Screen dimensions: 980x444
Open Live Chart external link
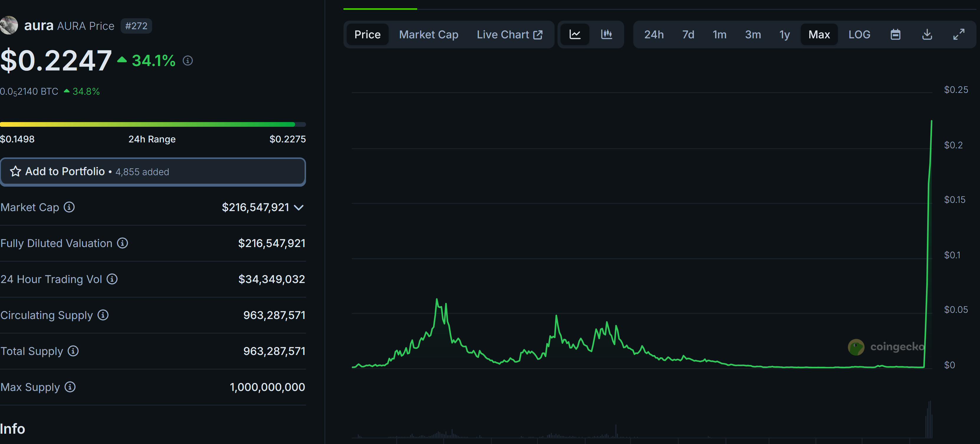tap(509, 34)
